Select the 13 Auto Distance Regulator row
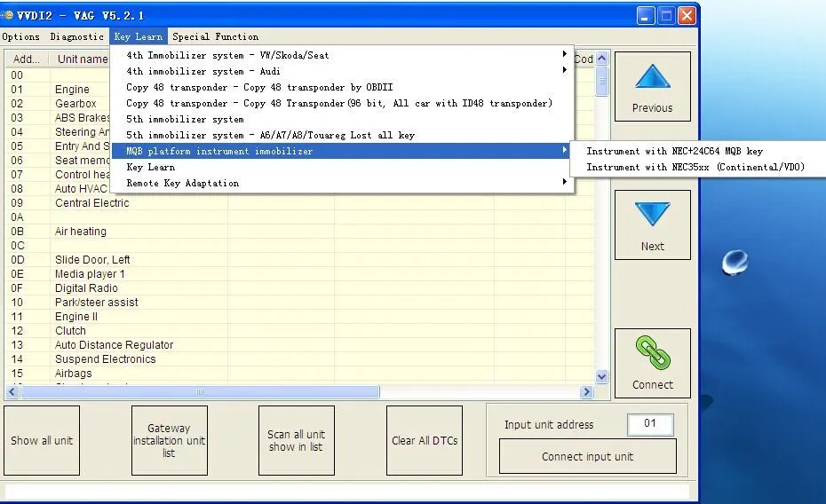The height and width of the screenshot is (504, 826). click(x=300, y=345)
